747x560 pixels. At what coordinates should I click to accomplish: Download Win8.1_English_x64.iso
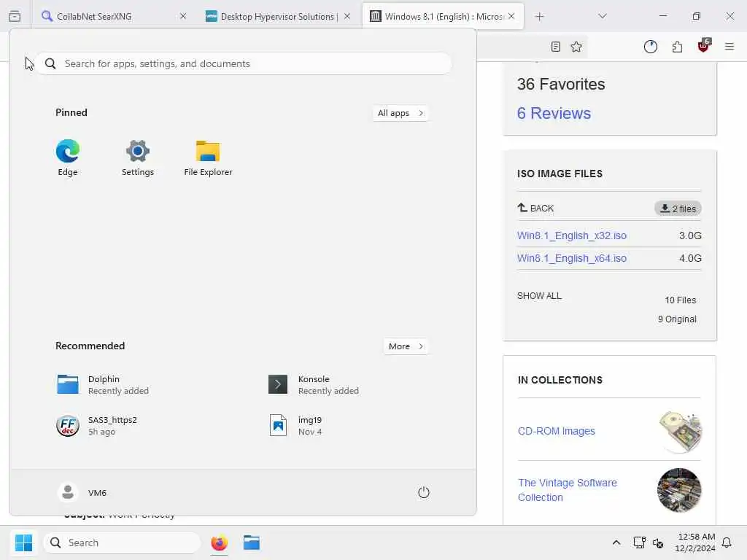click(x=572, y=258)
